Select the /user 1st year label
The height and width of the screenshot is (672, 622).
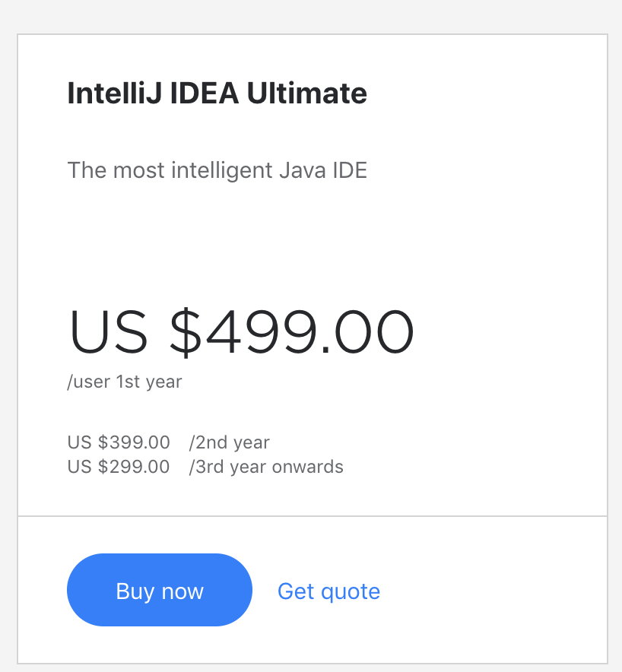(124, 382)
